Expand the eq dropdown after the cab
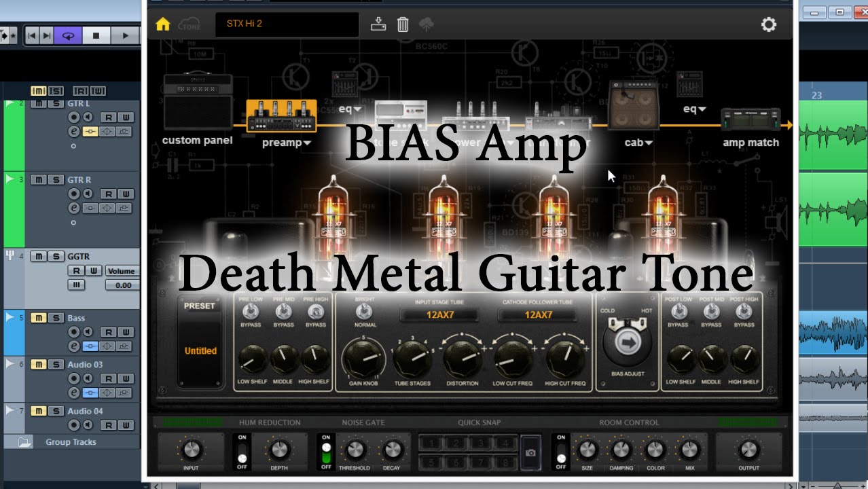This screenshot has width=868, height=489. pos(694,109)
